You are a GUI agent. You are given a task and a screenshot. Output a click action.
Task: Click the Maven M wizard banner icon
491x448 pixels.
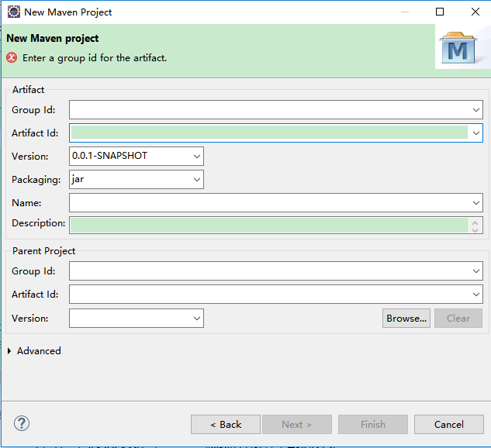click(x=458, y=47)
